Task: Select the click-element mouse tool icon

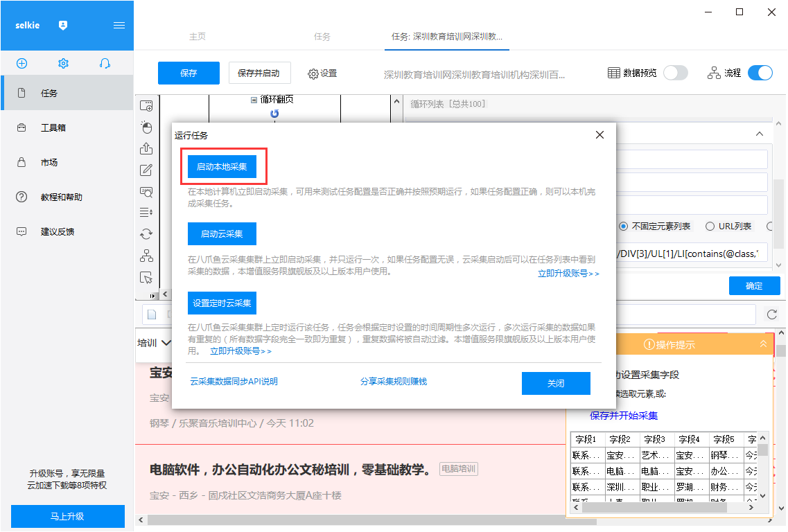Action: pos(146,127)
